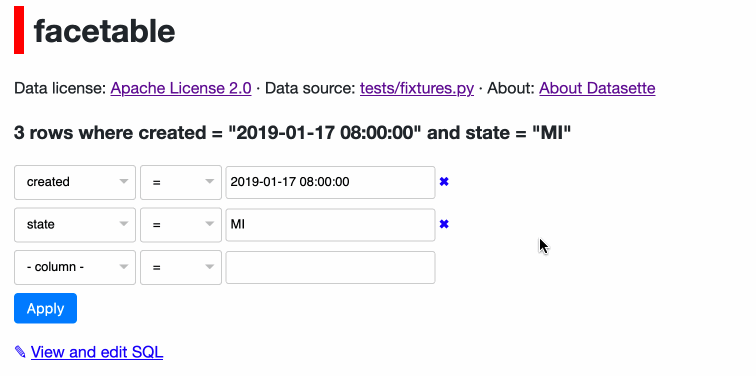Image resolution: width=756 pixels, height=376 pixels.
Task: Open the created column dropdown
Action: (x=75, y=182)
